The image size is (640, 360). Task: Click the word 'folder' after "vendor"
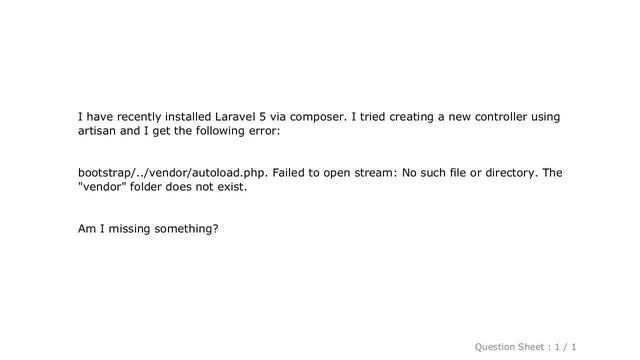(x=145, y=187)
